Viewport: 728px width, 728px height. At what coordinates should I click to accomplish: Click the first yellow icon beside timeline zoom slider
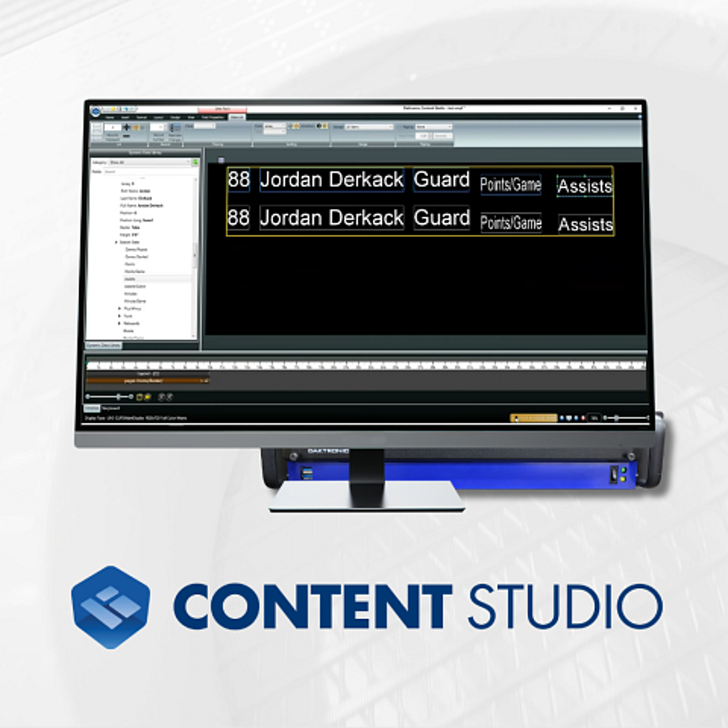coord(139,397)
